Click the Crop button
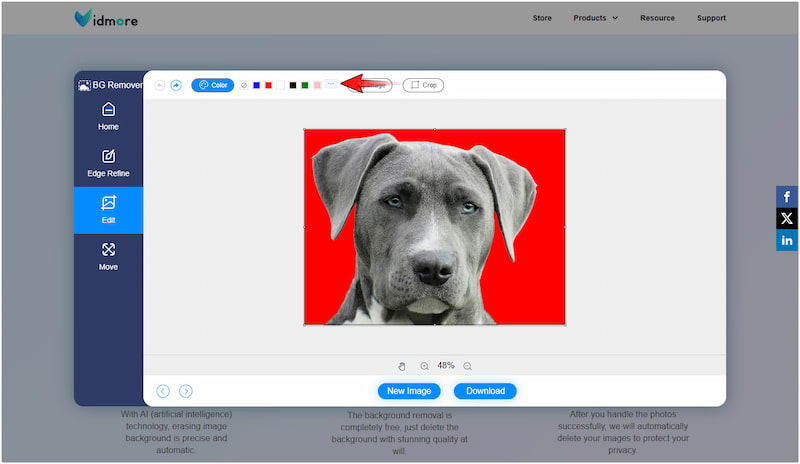Viewport: 800px width, 464px height. (x=423, y=86)
